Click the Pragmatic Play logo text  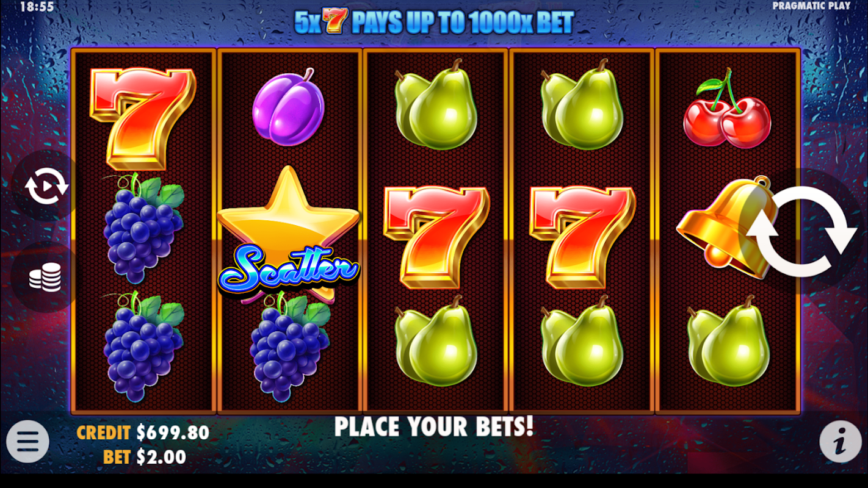pos(811,5)
